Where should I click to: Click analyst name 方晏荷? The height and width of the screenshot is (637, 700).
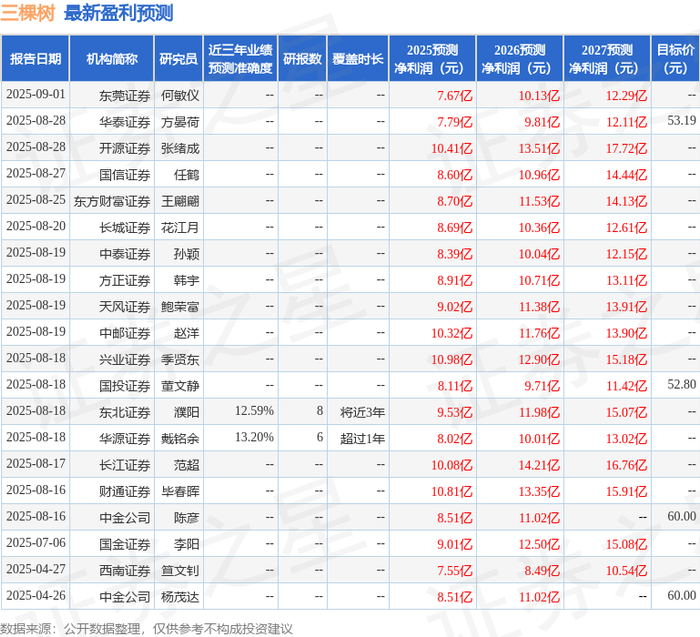point(180,122)
